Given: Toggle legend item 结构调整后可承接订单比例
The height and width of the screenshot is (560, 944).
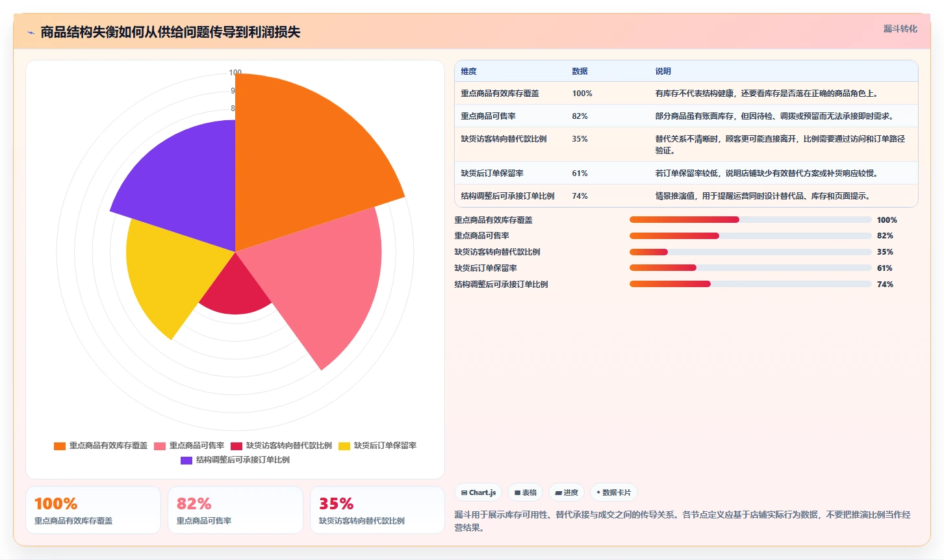Looking at the screenshot, I should coord(235,460).
